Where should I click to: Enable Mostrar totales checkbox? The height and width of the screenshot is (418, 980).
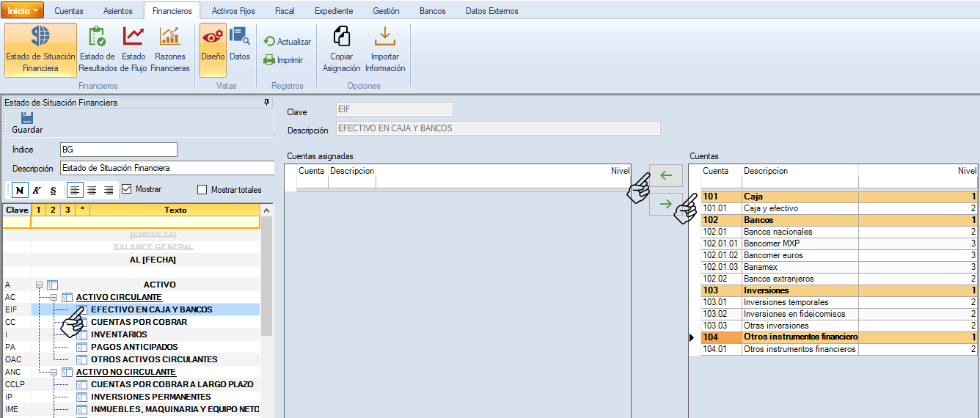(x=202, y=190)
